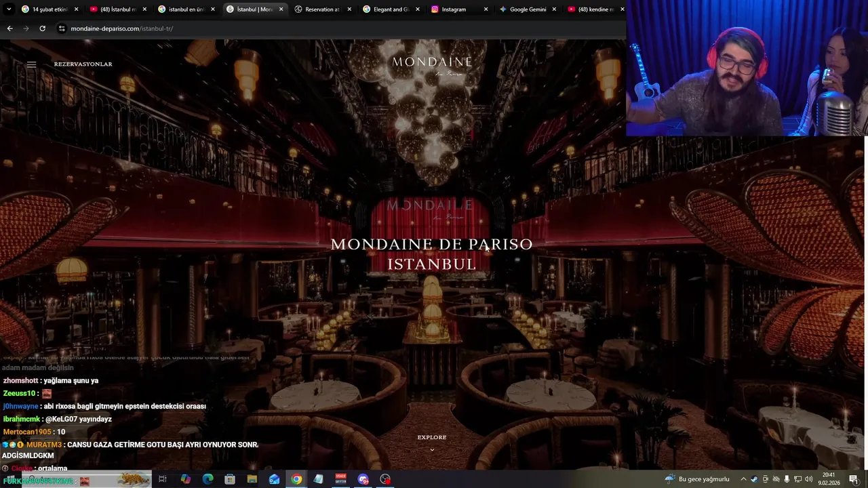The width and height of the screenshot is (868, 488).
Task: Close the '14 şubat etkinl' tab
Action: click(x=76, y=9)
